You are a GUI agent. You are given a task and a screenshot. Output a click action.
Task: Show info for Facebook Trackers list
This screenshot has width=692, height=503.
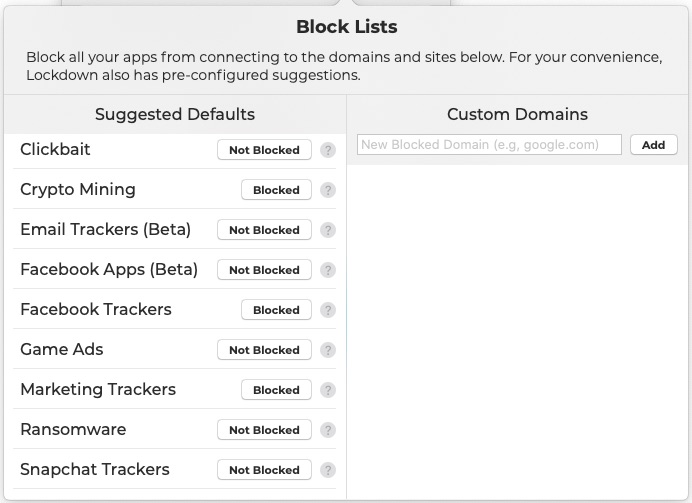pyautogui.click(x=328, y=310)
